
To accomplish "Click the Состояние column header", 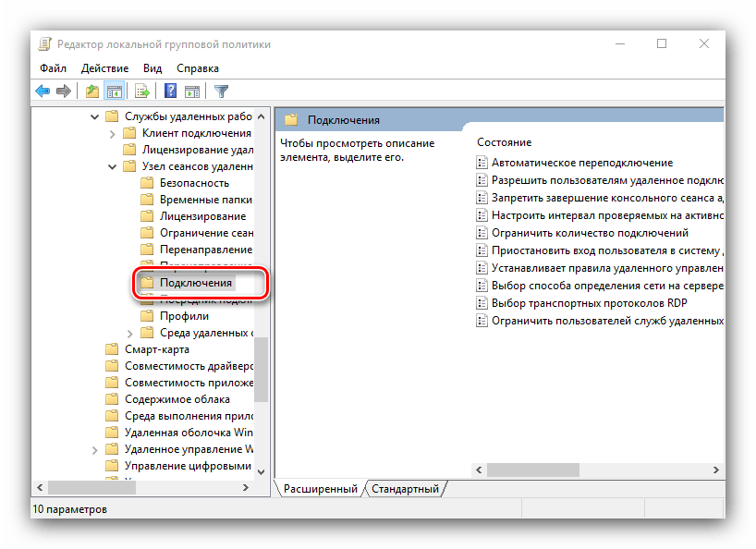I will 504,142.
